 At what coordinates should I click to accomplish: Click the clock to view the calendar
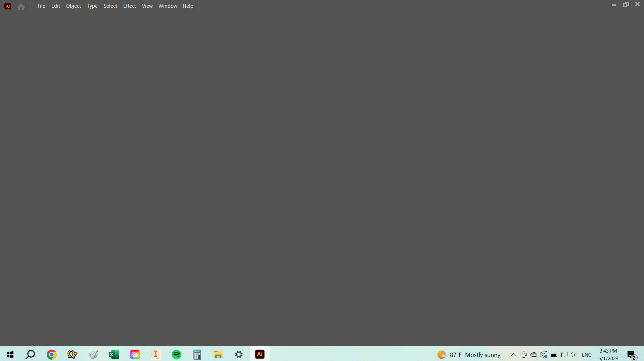click(608, 354)
